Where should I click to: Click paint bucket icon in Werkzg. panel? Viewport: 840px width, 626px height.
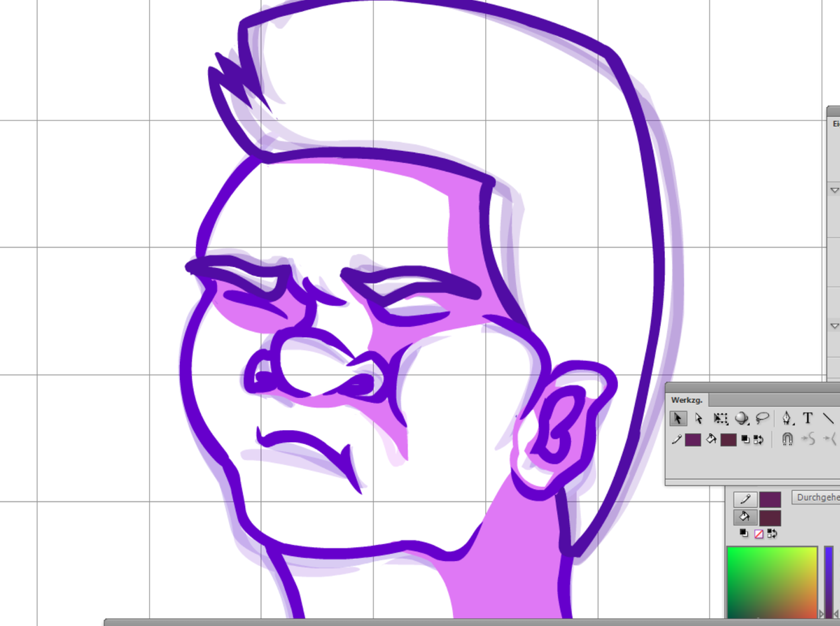[x=712, y=440]
